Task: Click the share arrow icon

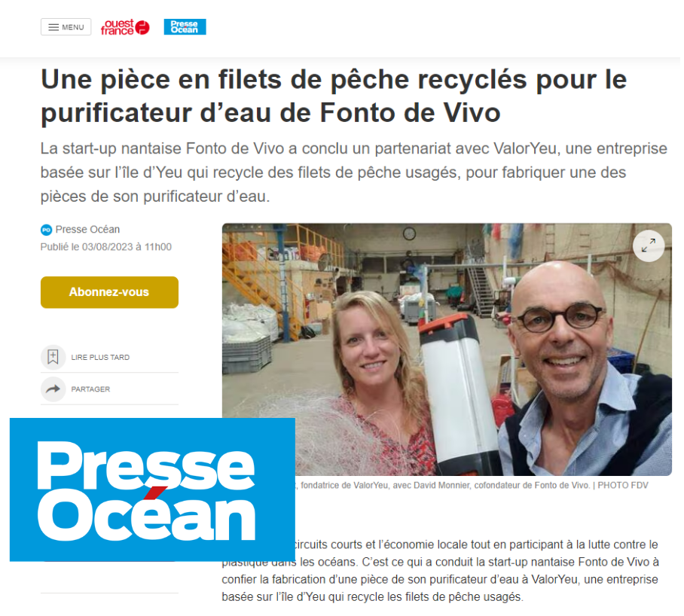Action: (x=53, y=389)
